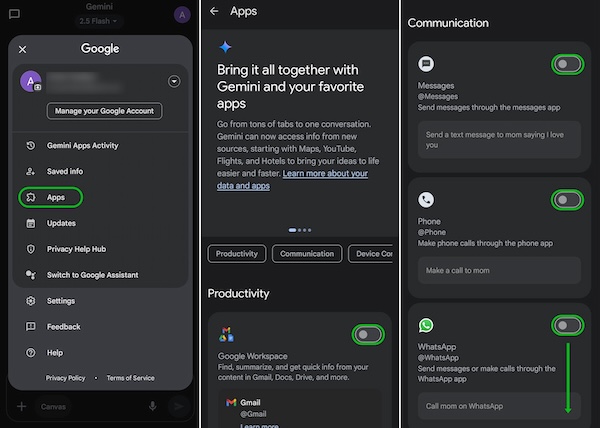
Task: Expand the account switcher arrow
Action: [x=174, y=81]
